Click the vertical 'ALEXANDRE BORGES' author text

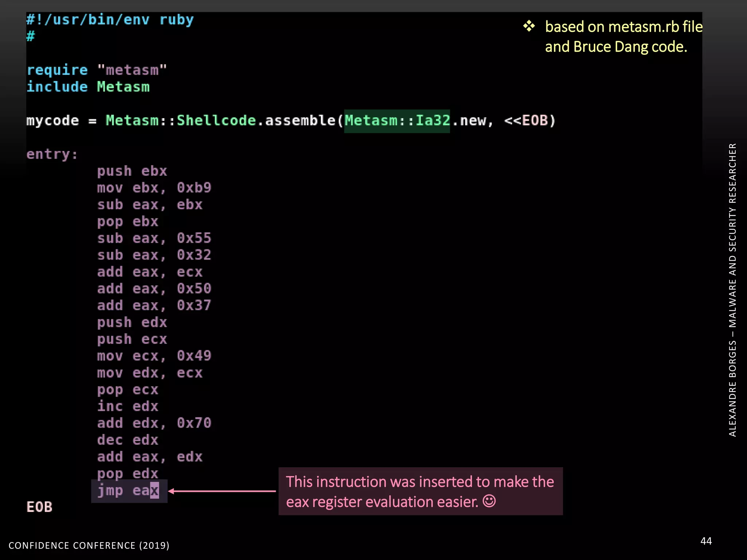(x=732, y=290)
